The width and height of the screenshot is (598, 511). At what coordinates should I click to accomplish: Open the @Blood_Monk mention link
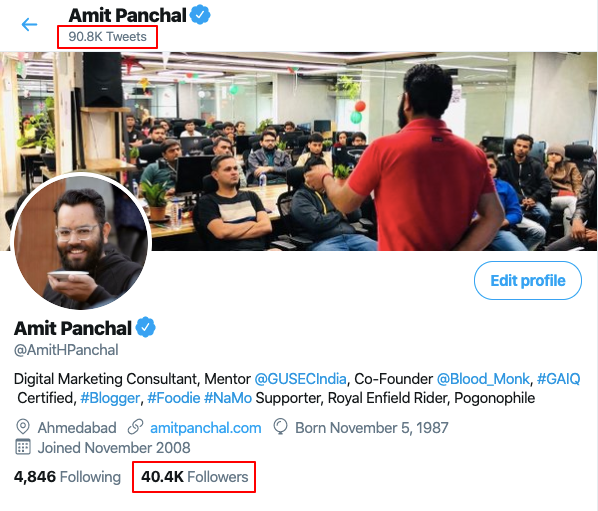click(483, 379)
